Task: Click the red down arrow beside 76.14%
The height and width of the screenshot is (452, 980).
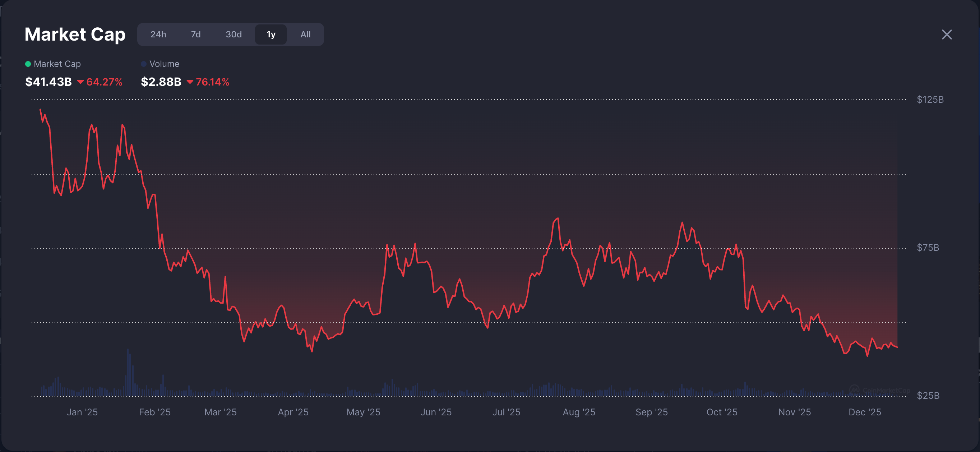Action: (x=191, y=82)
